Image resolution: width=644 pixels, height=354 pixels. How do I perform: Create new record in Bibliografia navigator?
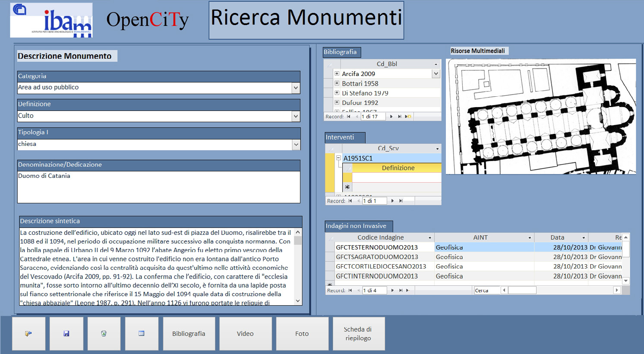(x=408, y=117)
